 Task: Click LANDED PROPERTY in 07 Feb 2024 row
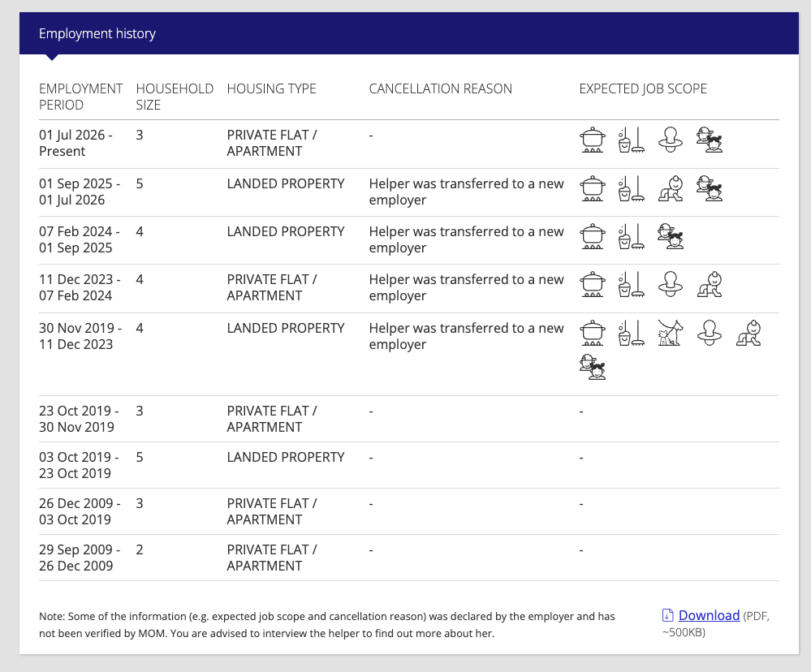(286, 231)
